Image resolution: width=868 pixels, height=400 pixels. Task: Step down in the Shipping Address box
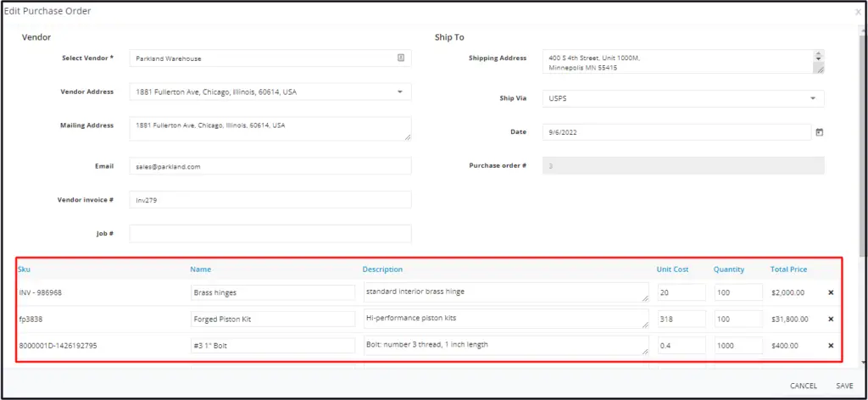818,59
